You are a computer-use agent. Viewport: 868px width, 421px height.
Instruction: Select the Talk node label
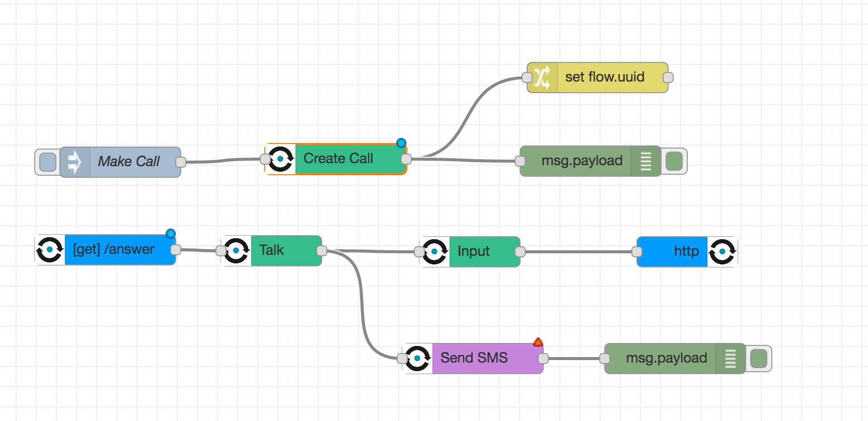tap(271, 250)
